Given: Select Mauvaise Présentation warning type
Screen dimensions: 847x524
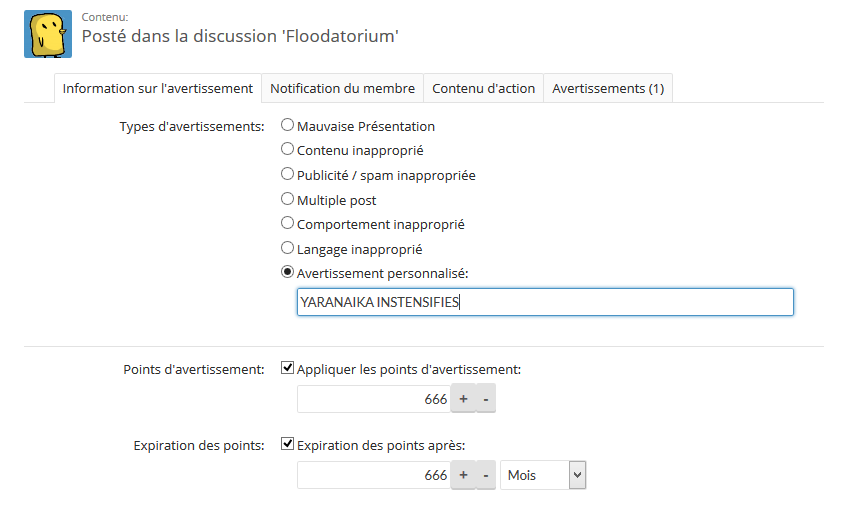Looking at the screenshot, I should [288, 126].
